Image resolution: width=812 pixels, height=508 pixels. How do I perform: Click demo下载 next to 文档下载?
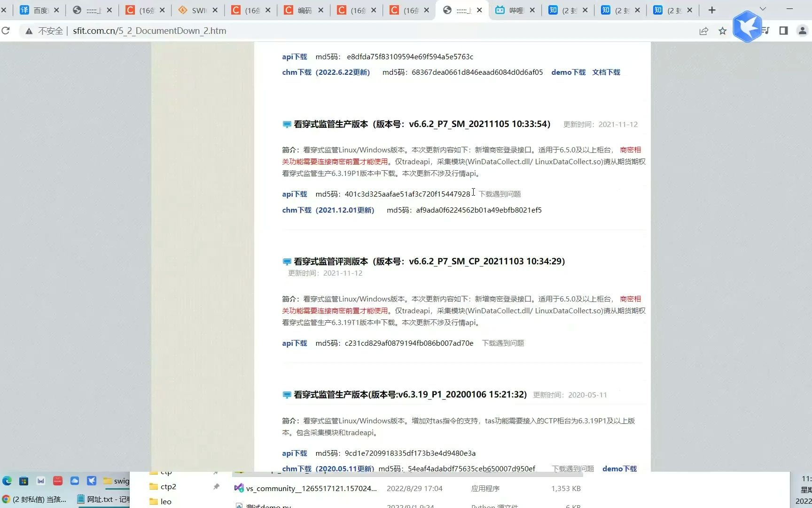pos(568,72)
